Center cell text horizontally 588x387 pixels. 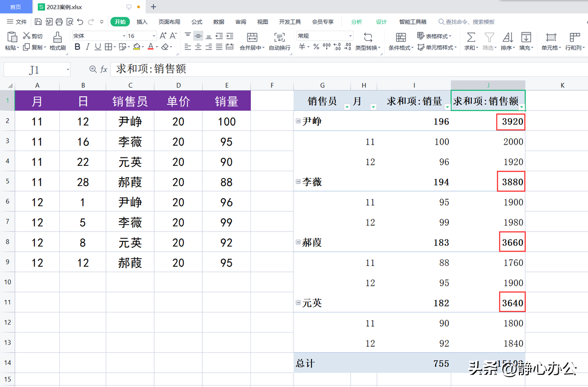[198, 47]
